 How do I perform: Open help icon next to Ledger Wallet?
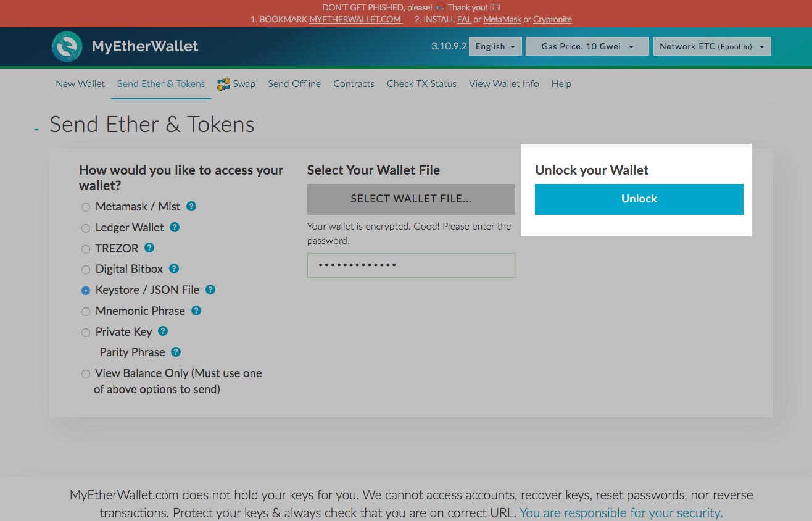point(175,227)
